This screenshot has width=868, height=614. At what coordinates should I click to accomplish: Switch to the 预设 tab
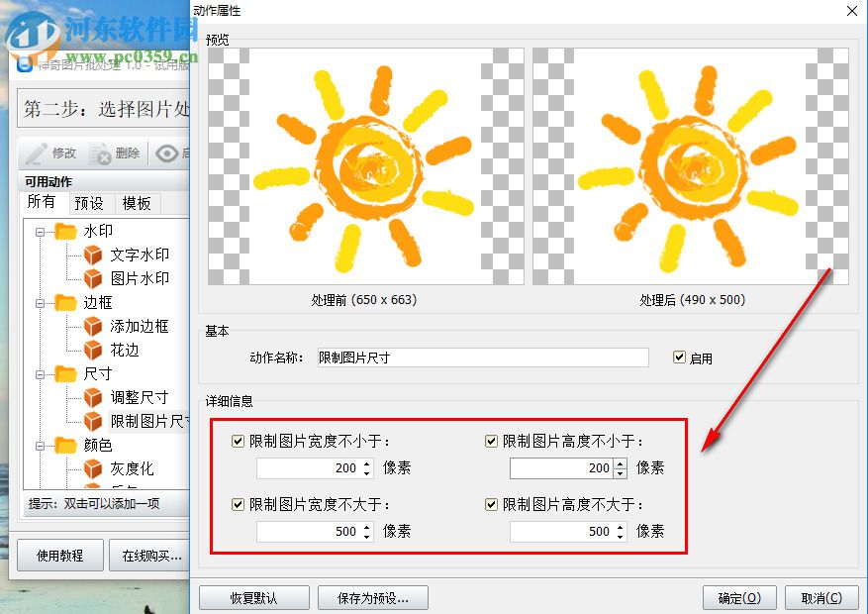click(x=91, y=203)
